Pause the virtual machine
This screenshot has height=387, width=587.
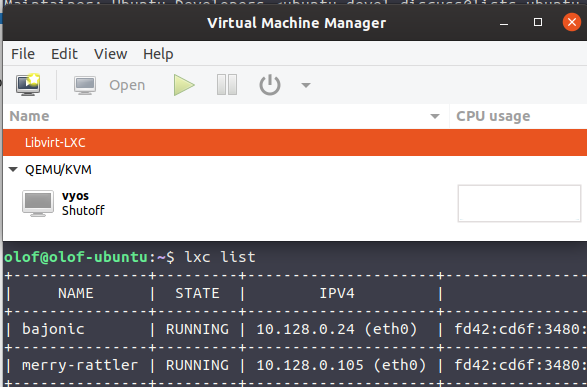pos(227,85)
